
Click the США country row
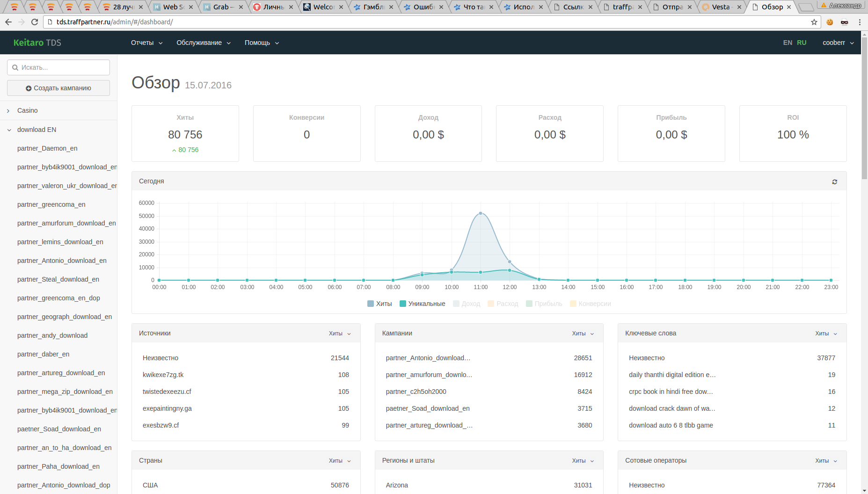246,485
